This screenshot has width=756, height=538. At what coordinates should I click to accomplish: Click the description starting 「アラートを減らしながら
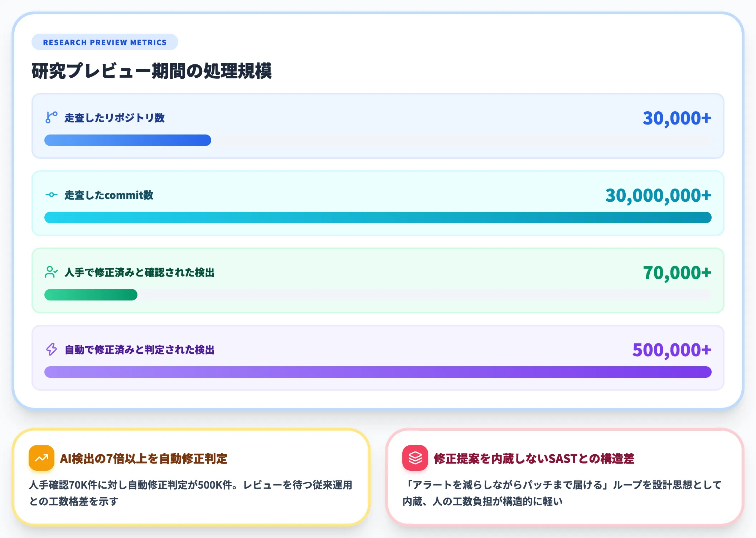tap(562, 493)
